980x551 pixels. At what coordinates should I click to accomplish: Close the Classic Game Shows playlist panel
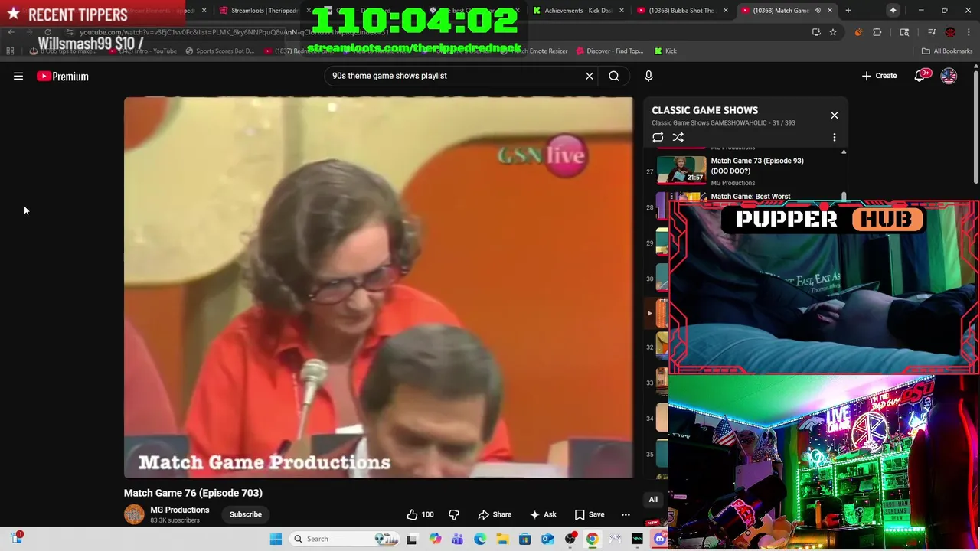[x=835, y=116]
